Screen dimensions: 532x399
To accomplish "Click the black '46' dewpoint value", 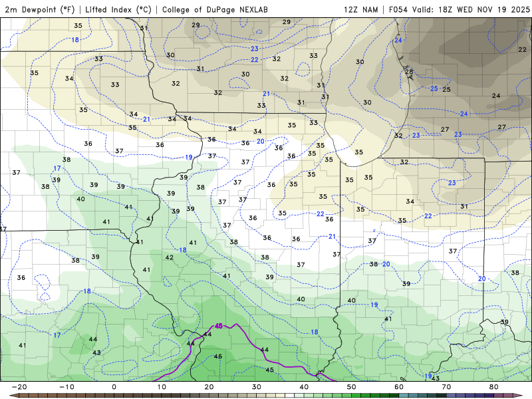I will click(x=218, y=356).
